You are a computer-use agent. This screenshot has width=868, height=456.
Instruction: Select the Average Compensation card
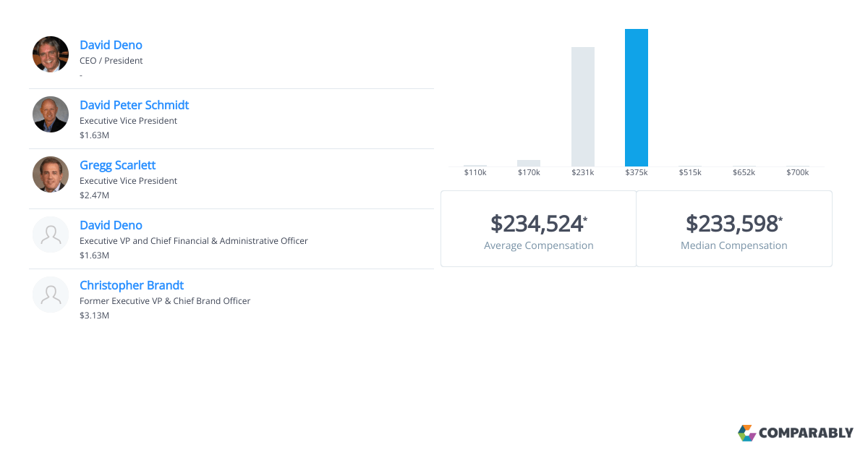tap(538, 229)
